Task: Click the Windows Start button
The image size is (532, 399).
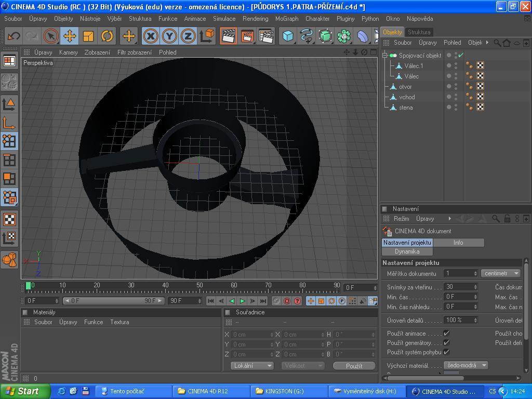Action: [x=25, y=391]
